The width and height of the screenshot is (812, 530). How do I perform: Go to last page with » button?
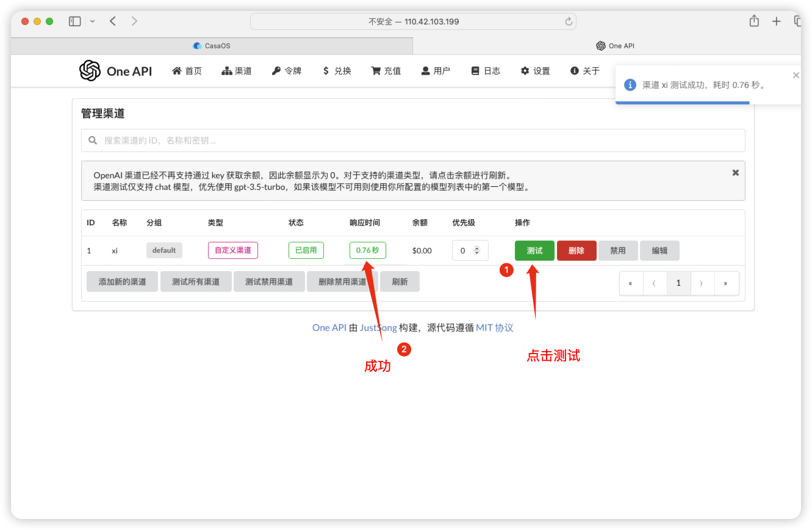click(726, 283)
